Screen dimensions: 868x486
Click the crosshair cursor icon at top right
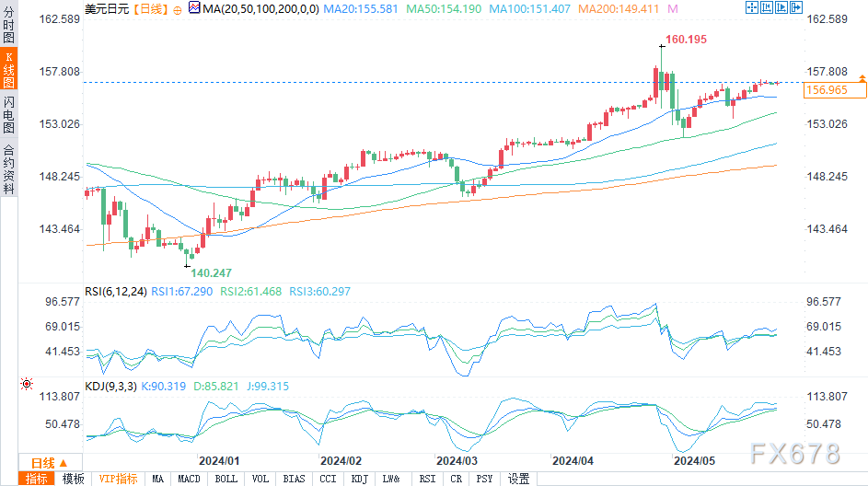[x=752, y=7]
